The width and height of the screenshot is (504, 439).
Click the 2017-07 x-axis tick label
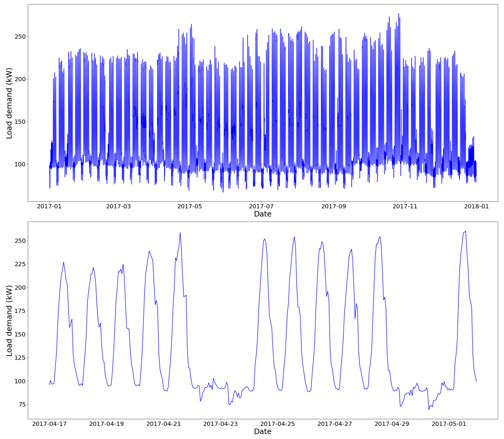(x=261, y=206)
